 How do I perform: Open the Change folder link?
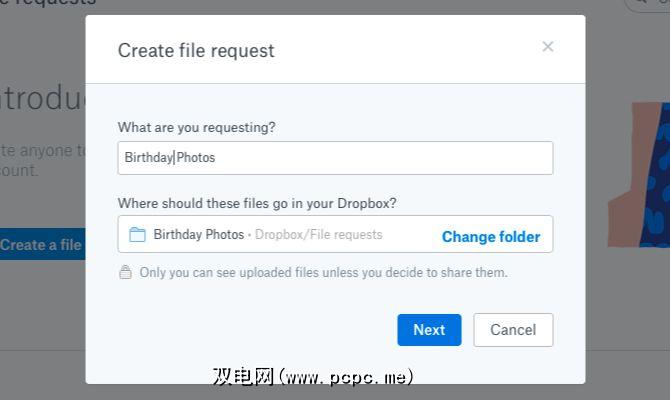coord(491,237)
